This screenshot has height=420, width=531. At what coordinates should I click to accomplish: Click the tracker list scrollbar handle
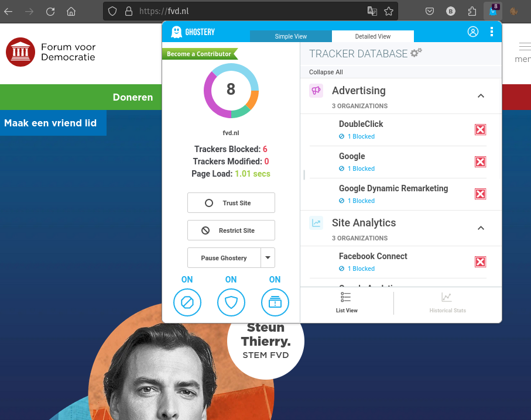coord(304,175)
